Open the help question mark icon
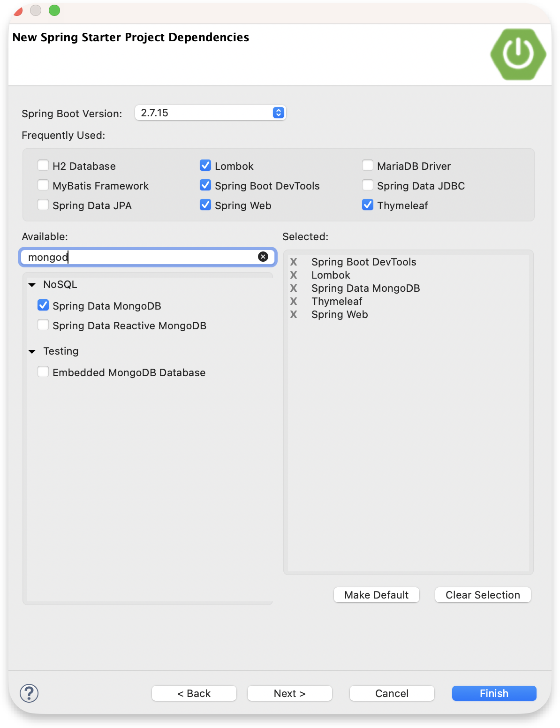Viewport: 560px width, 728px height. pyautogui.click(x=29, y=693)
